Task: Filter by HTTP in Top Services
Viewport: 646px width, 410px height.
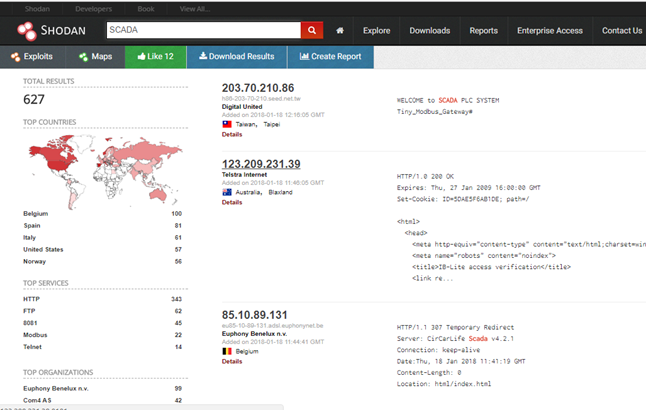Action: [31, 298]
